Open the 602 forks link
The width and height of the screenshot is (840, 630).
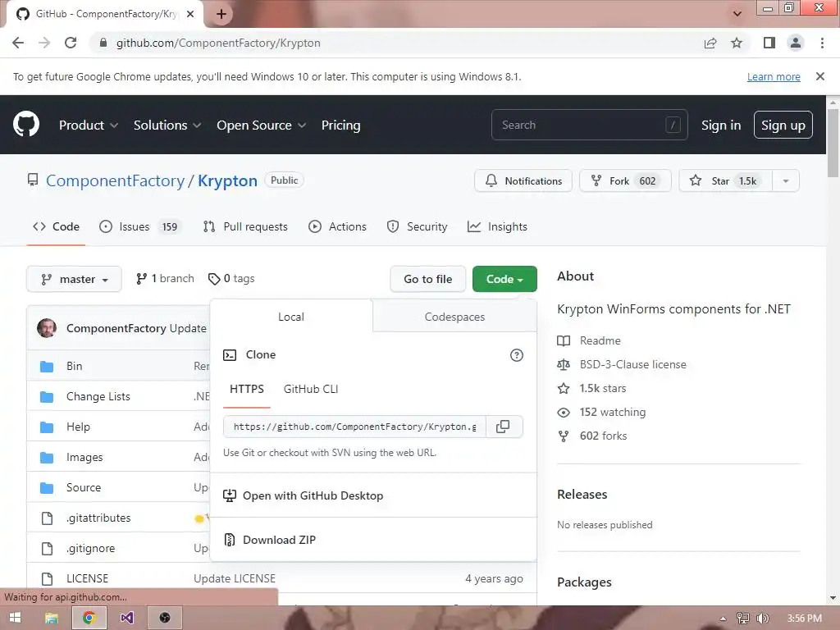tap(592, 436)
